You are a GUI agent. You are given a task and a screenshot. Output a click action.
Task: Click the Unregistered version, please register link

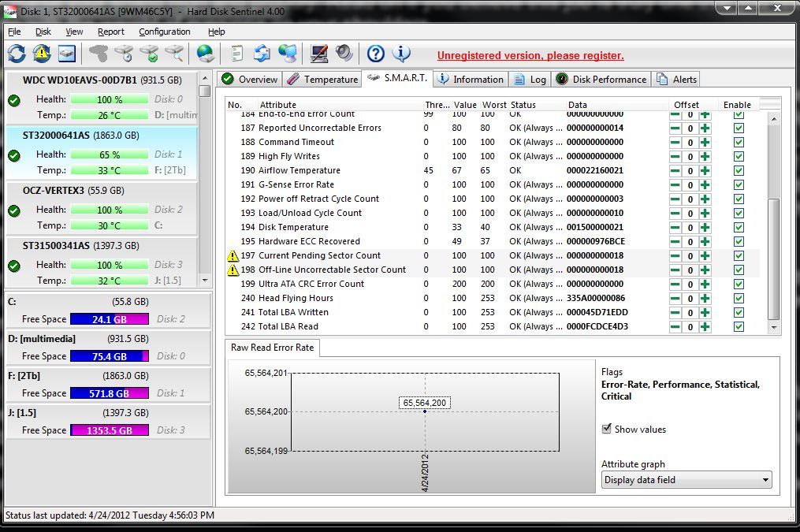pyautogui.click(x=530, y=56)
